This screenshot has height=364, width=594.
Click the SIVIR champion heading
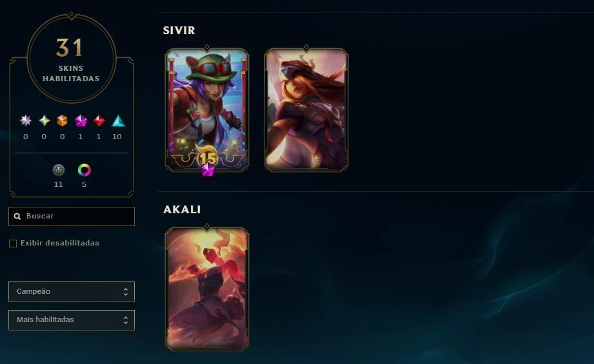(x=179, y=30)
